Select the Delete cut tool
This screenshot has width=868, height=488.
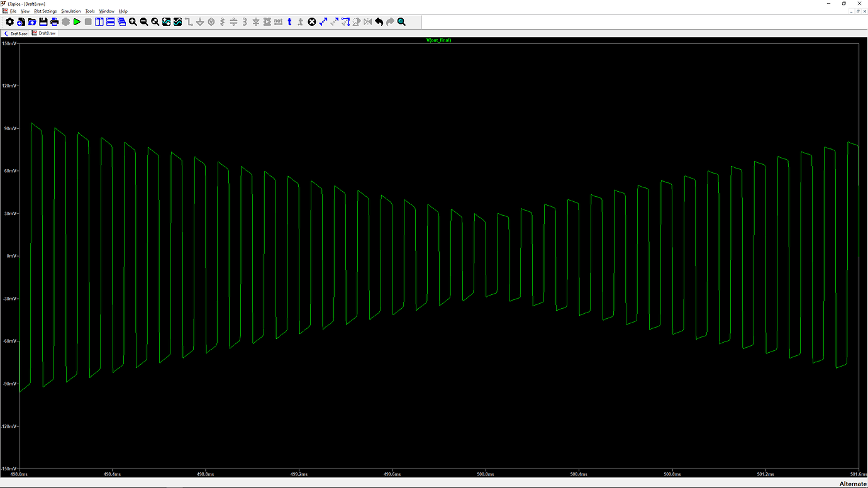pyautogui.click(x=311, y=21)
